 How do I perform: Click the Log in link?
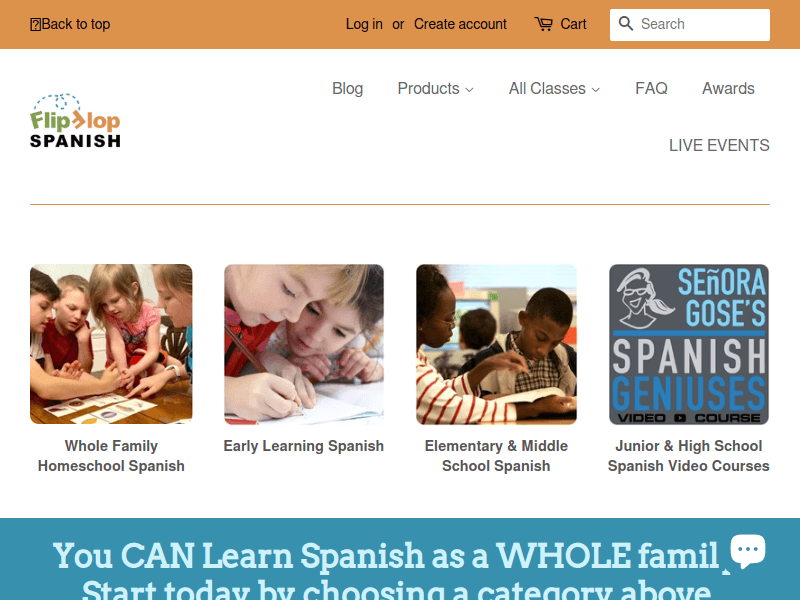tap(364, 24)
